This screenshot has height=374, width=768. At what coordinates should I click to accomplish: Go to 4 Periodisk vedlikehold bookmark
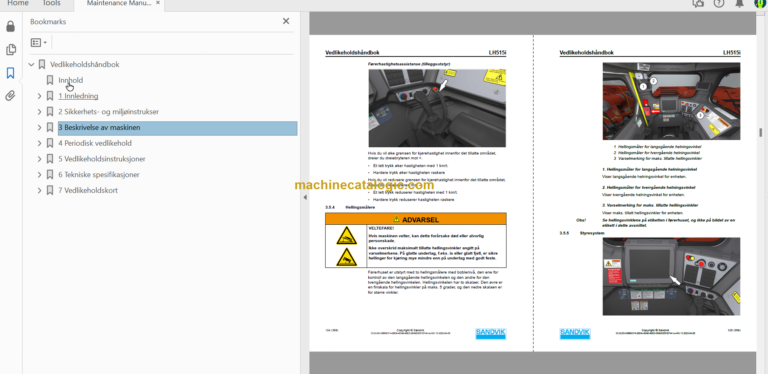(x=95, y=143)
